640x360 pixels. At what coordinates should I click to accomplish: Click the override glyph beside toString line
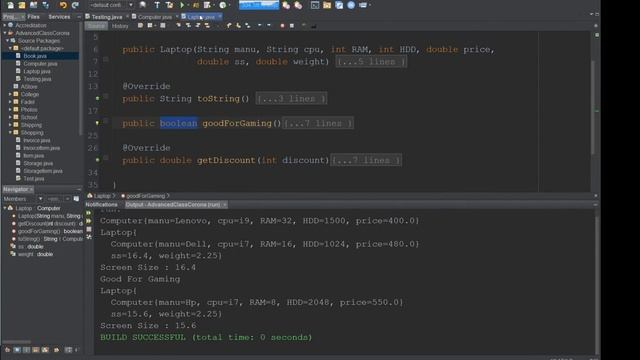97,98
